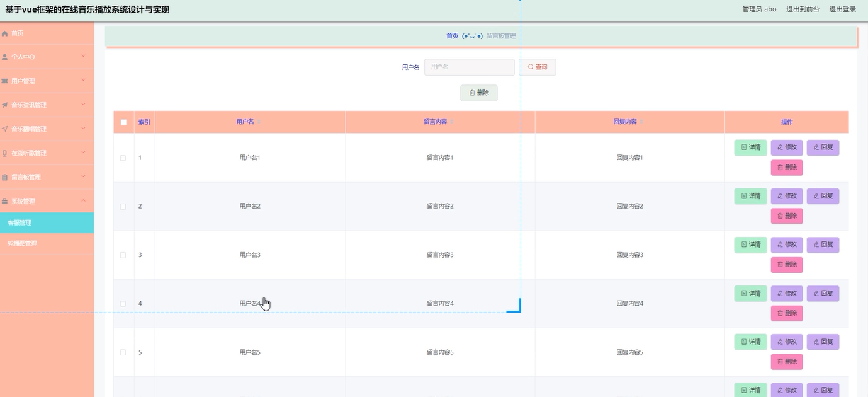This screenshot has height=397, width=868.
Task: Click 退出登录 to log out
Action: (x=843, y=9)
